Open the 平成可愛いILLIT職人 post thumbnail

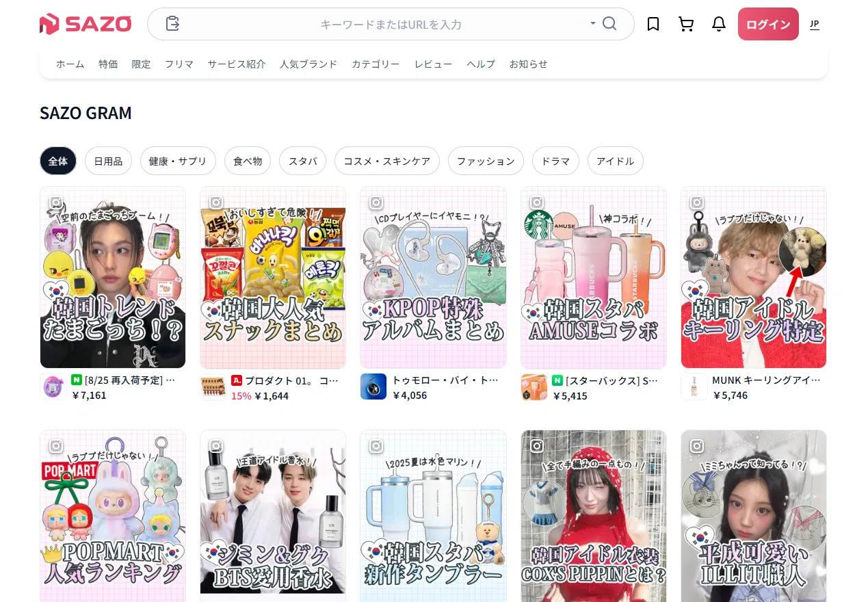(754, 516)
